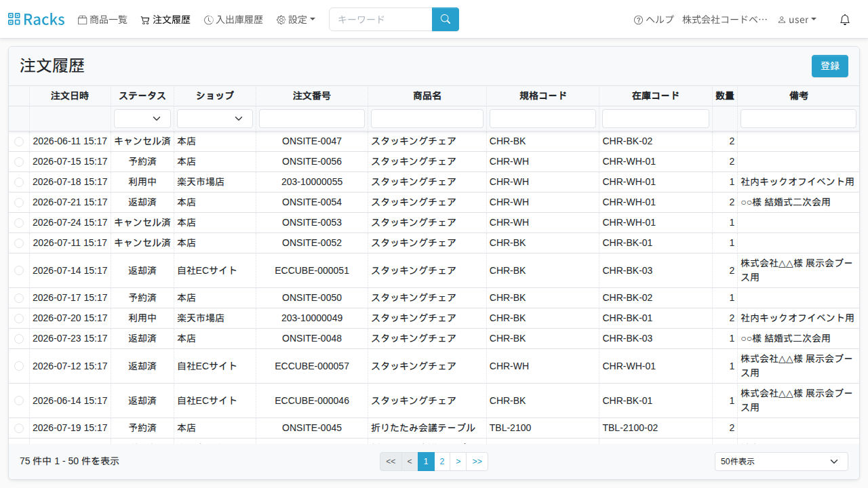Focus the キーワード search field

[380, 20]
